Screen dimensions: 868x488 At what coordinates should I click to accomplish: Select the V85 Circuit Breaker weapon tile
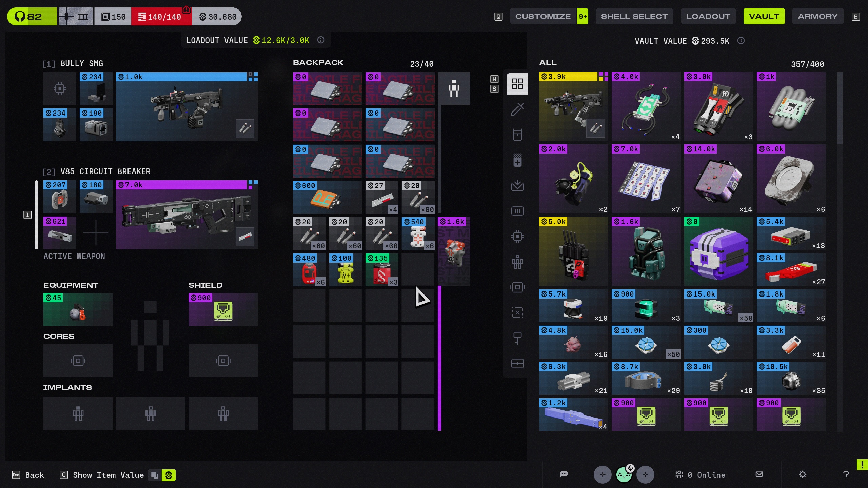(186, 215)
